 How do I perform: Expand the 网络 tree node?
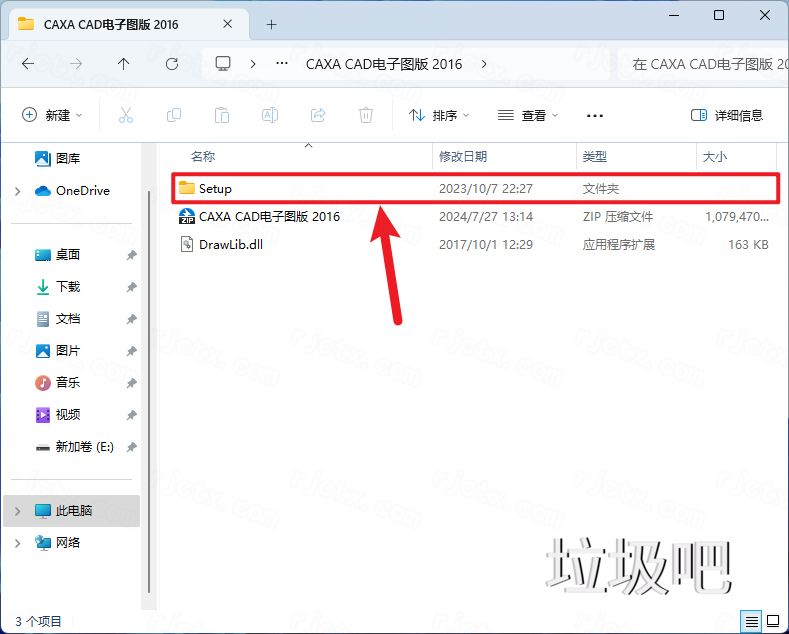18,543
